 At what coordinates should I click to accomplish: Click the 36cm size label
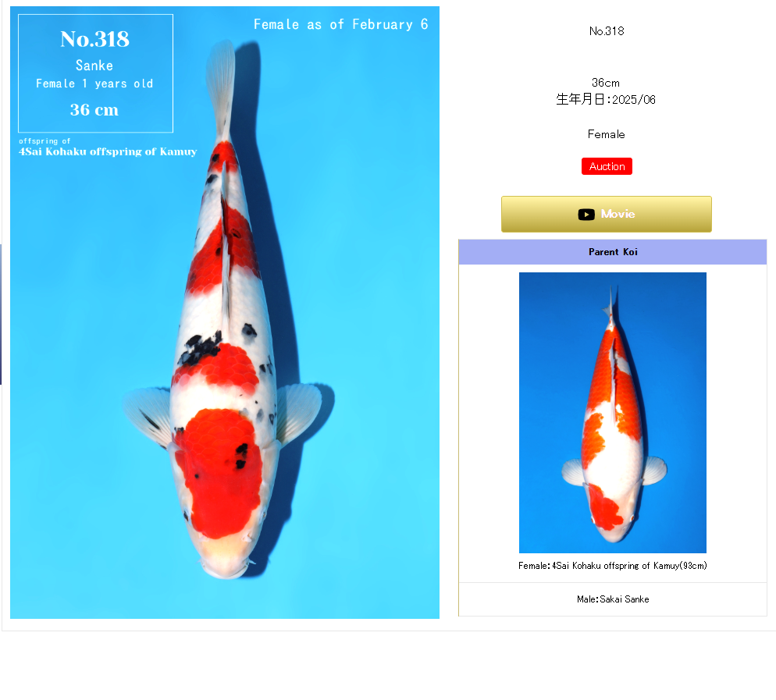pyautogui.click(x=606, y=83)
